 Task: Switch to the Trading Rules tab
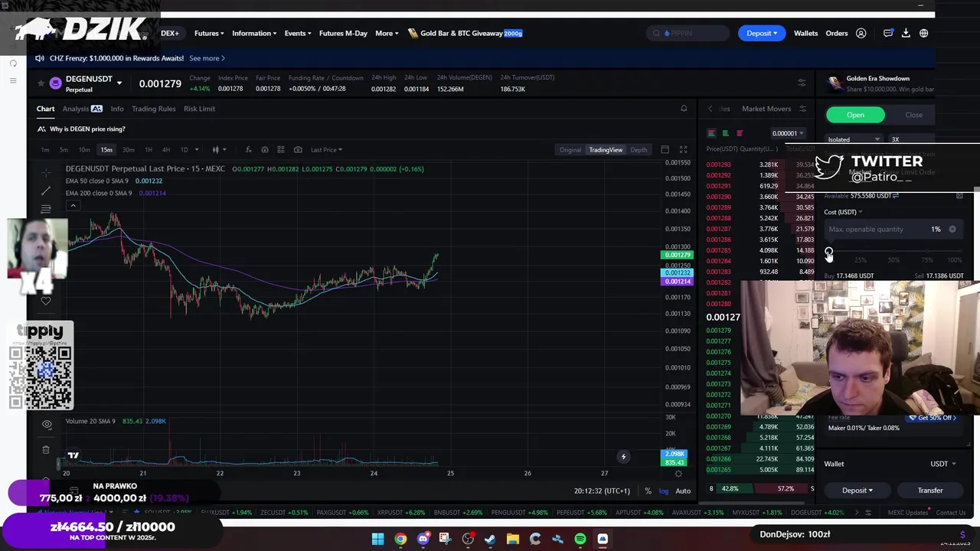tap(153, 109)
